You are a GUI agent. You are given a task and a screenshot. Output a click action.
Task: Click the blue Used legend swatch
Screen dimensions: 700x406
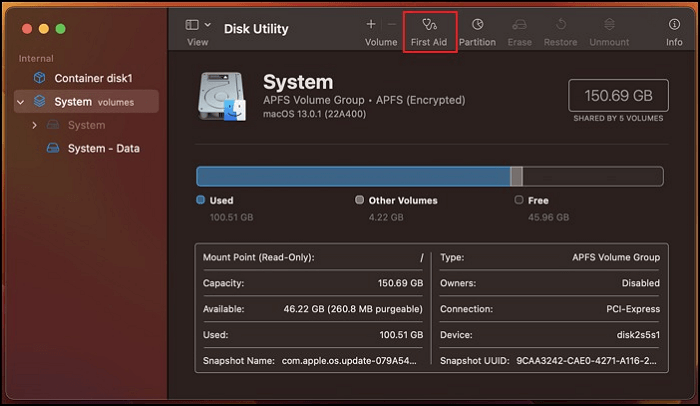click(x=201, y=200)
